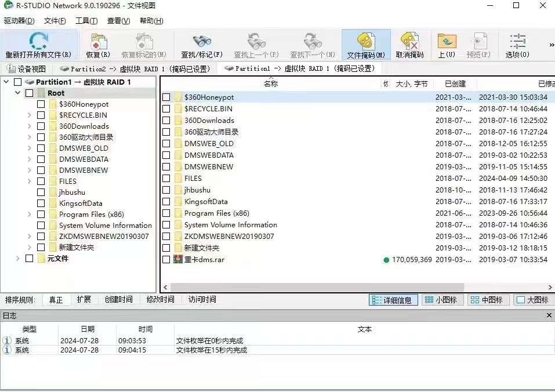This screenshot has height=392, width=555.
Task: Click the $360Honeypot folder icon in file list
Action: pyautogui.click(x=178, y=97)
